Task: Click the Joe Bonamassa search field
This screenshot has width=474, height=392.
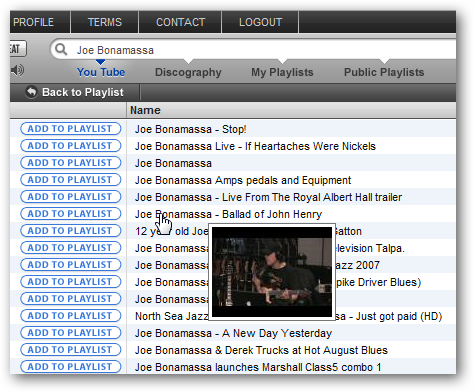Action: point(253,50)
